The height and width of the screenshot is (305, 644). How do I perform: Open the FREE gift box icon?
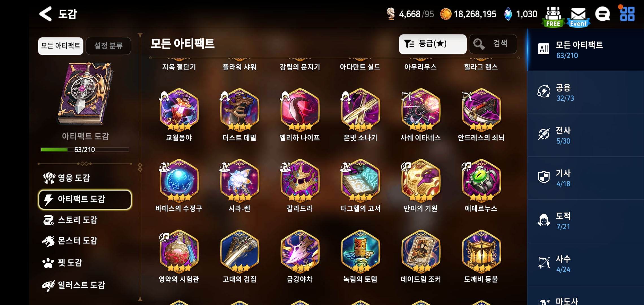[x=553, y=16]
